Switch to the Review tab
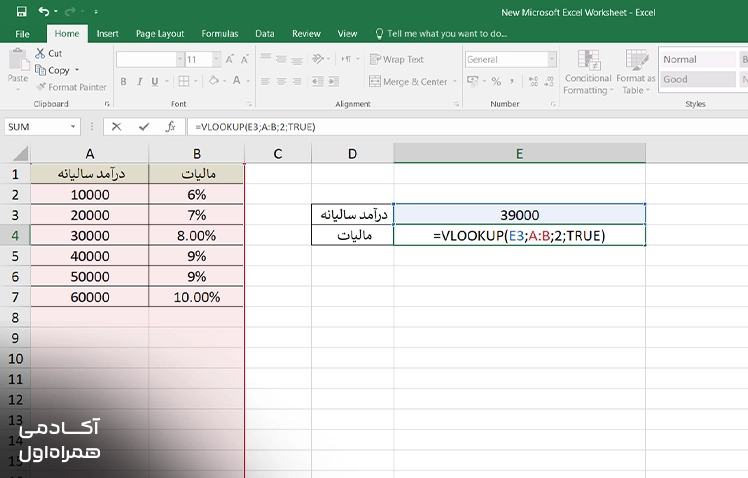Screen dimensions: 748x478 click(306, 33)
